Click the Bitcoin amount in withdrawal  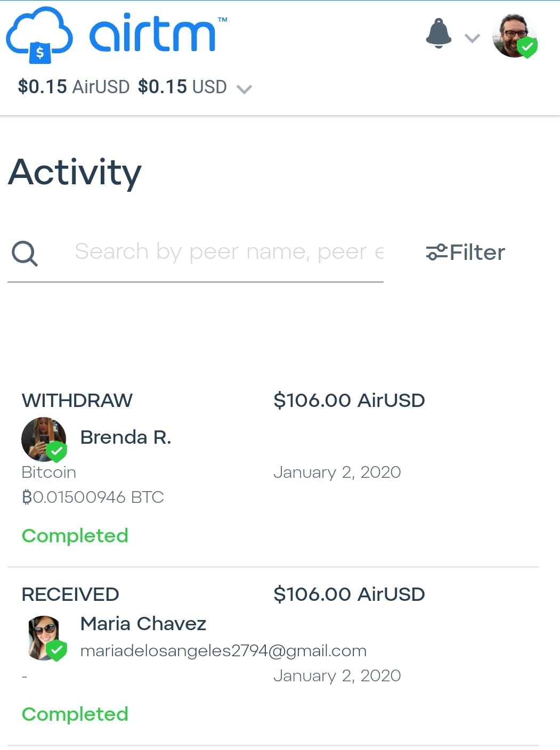coord(93,497)
